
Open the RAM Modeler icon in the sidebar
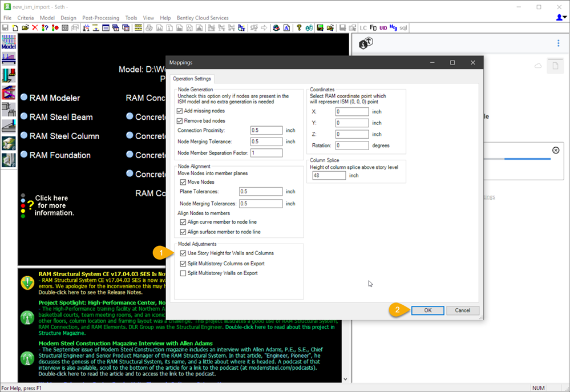click(9, 42)
